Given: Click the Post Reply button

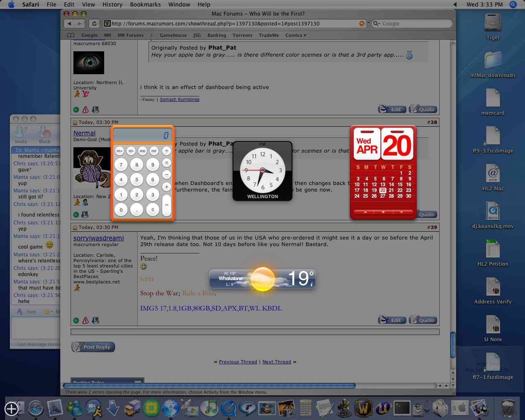Looking at the screenshot, I should tap(93, 347).
